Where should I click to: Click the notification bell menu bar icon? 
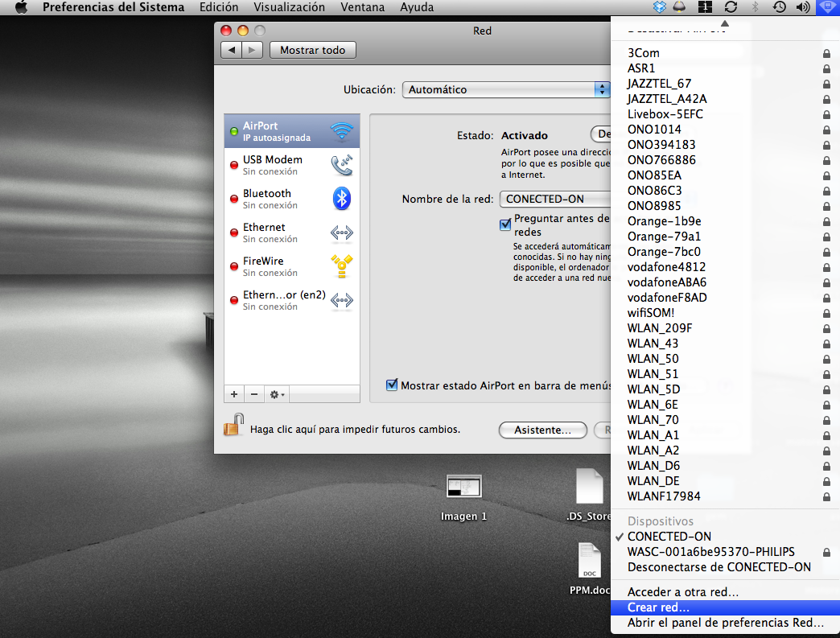[679, 7]
